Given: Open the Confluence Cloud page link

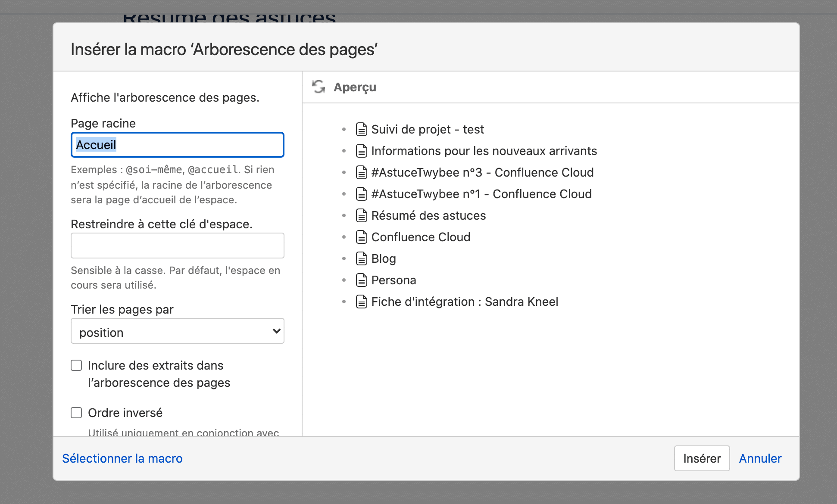Looking at the screenshot, I should 421,237.
